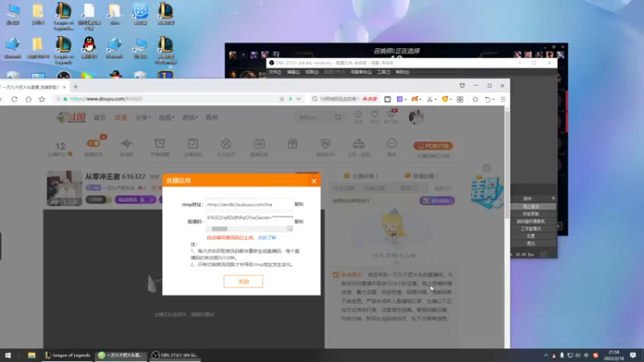Open the push-code waveform icon
Image resolution: width=644 pixels, height=362 pixels.
pyautogui.click(x=126, y=144)
